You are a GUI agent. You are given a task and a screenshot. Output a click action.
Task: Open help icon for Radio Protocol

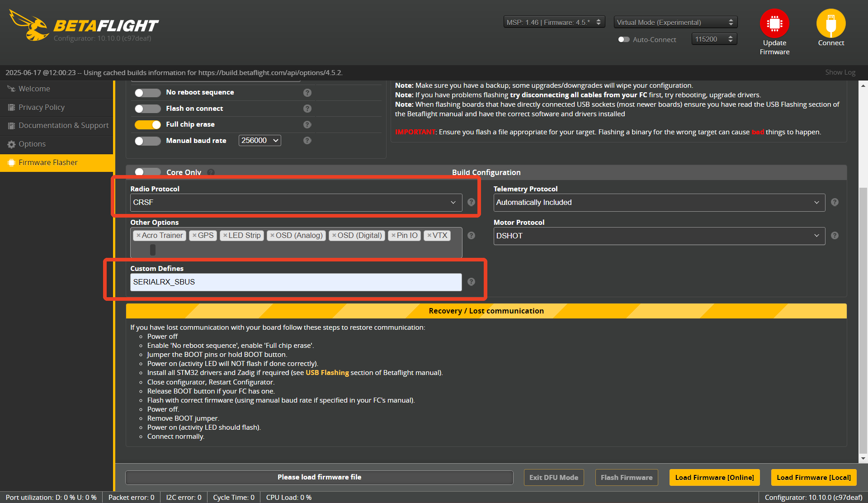[471, 202]
